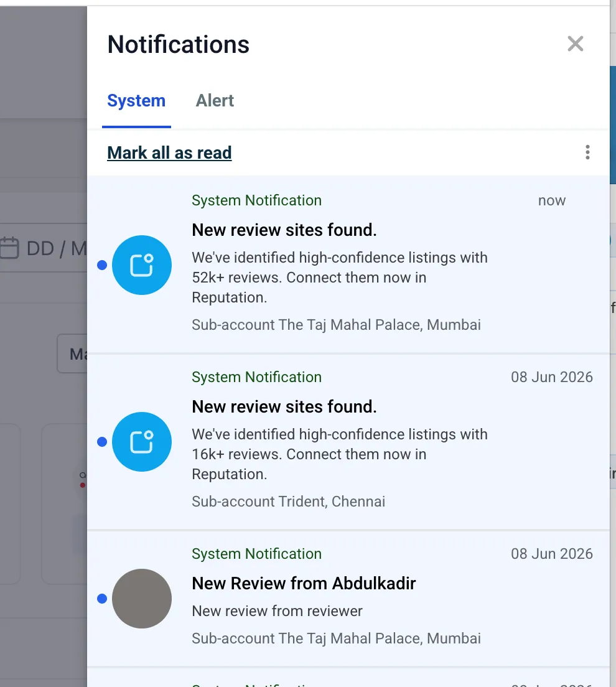
Task: Click the background calendar icon beside DD / M
Action: click(9, 248)
